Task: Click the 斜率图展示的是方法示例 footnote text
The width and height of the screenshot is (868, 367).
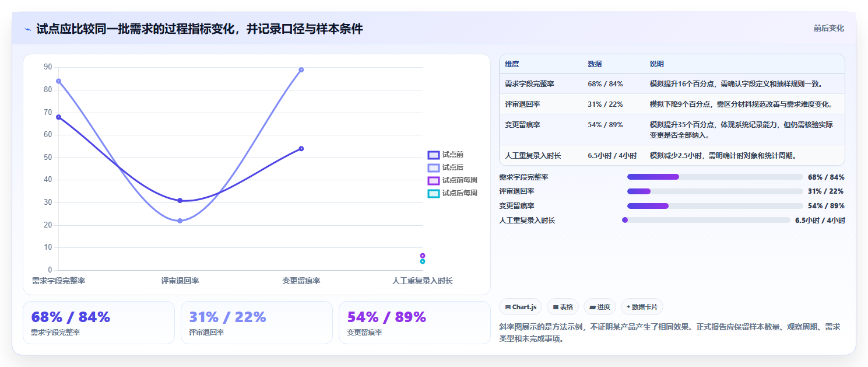Action: coord(669,333)
